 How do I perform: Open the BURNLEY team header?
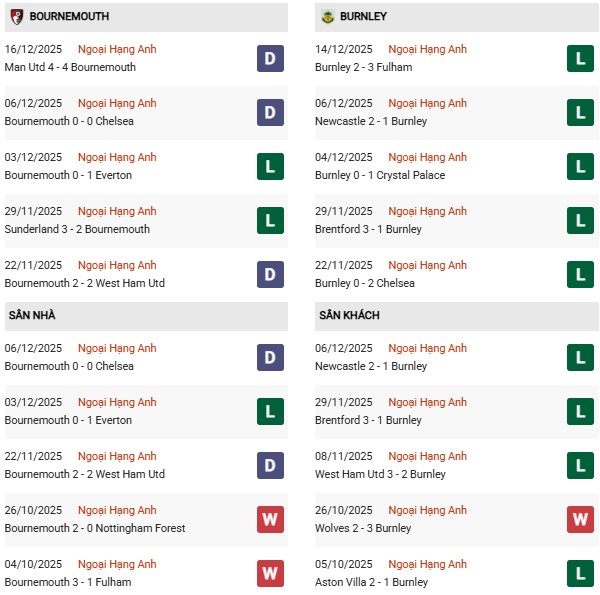pyautogui.click(x=363, y=17)
